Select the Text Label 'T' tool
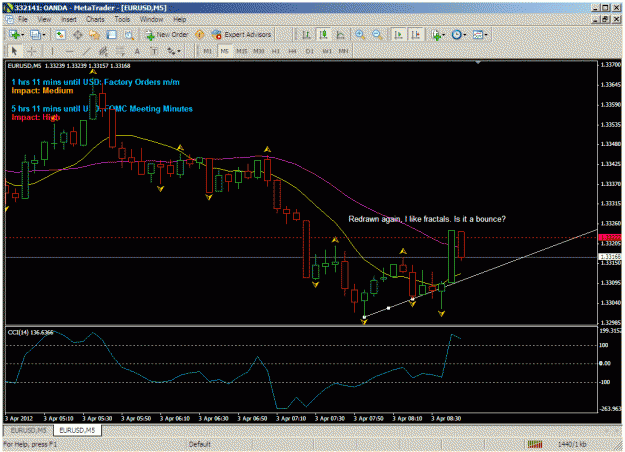 click(154, 51)
